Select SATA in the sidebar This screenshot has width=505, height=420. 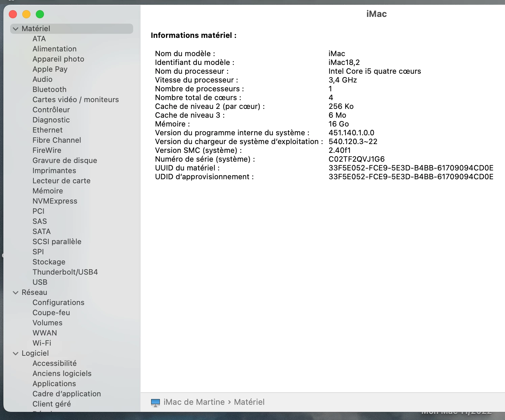click(x=42, y=232)
